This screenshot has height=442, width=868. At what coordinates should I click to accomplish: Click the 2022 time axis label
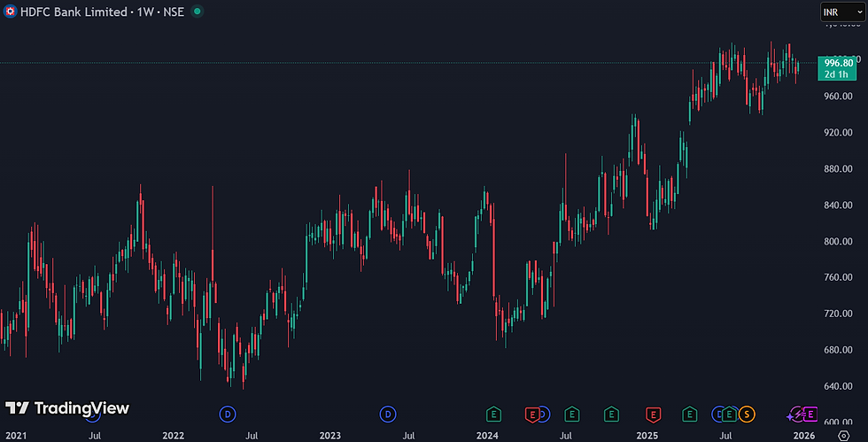(x=174, y=435)
